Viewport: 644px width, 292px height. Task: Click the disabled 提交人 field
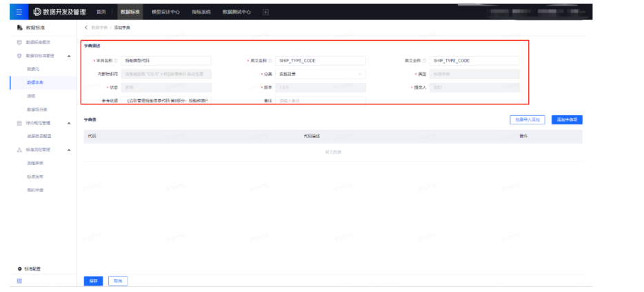click(475, 88)
